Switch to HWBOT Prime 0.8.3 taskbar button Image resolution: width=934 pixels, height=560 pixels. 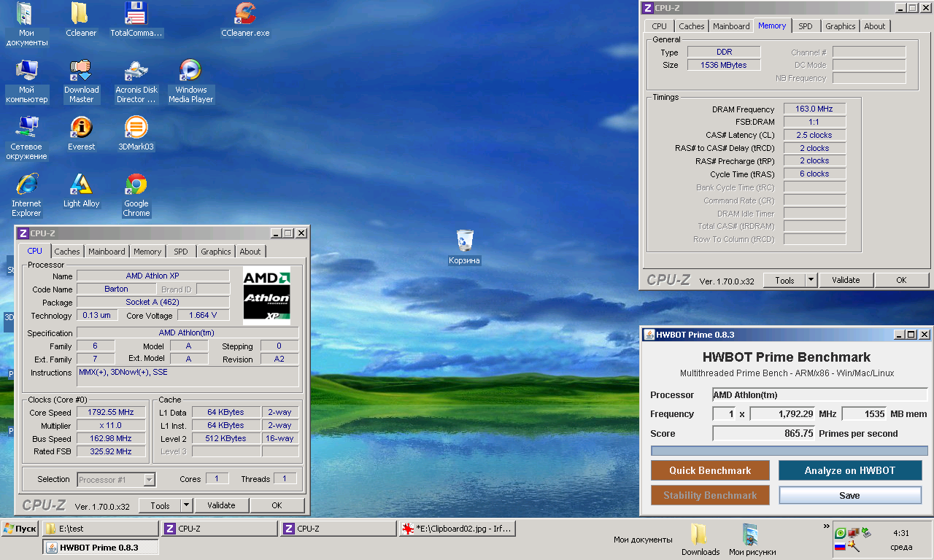pos(101,547)
